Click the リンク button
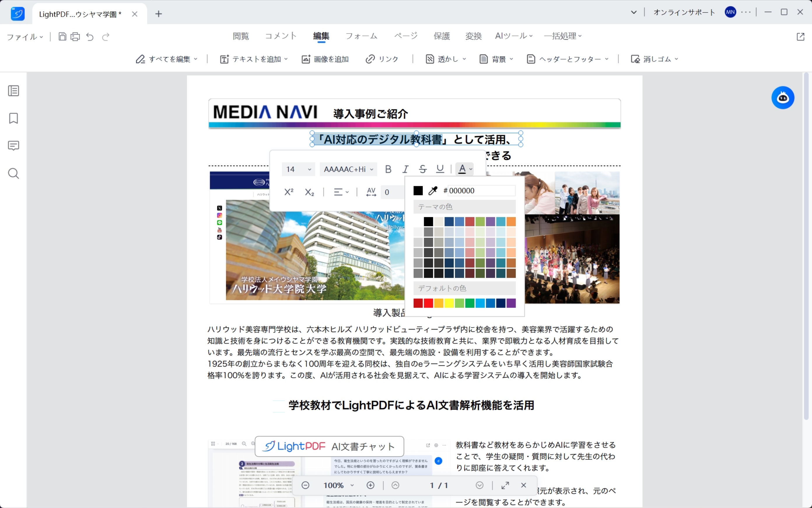This screenshot has width=812, height=508. click(x=382, y=59)
